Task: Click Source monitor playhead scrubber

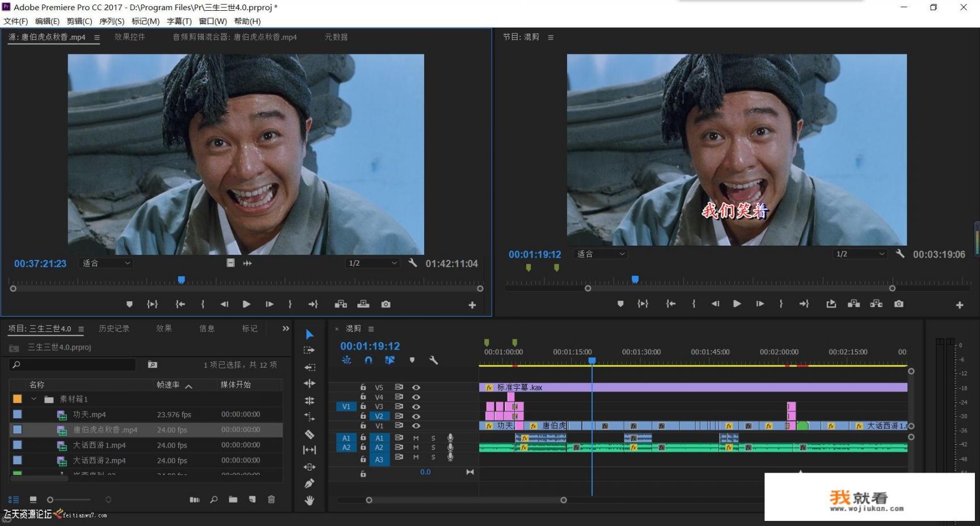Action: [x=181, y=280]
